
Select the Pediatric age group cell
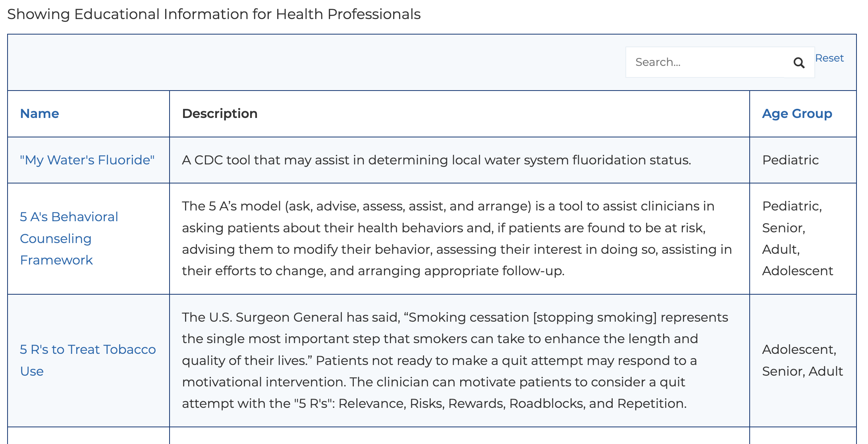(790, 160)
